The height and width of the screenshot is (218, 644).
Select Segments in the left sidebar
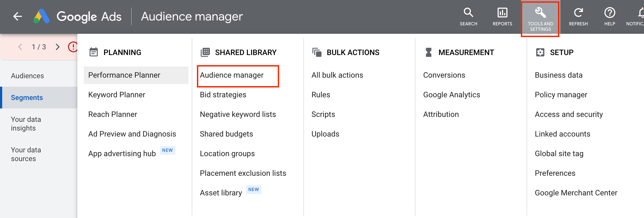pyautogui.click(x=27, y=98)
